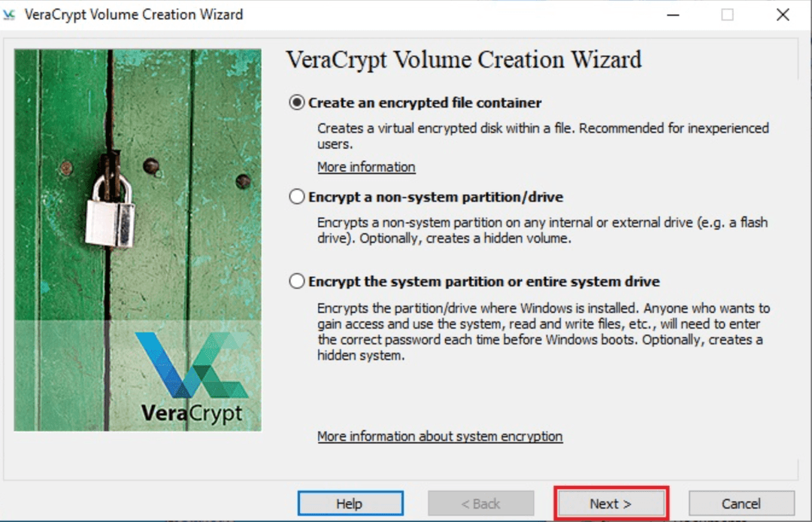Minimize the VeraCrypt wizard window

point(673,14)
